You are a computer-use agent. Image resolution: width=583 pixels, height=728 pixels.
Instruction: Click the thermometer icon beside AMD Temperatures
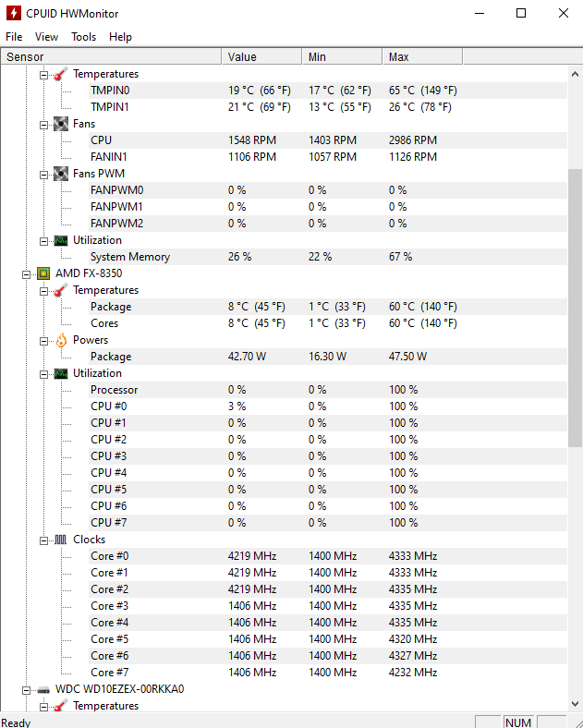[61, 290]
